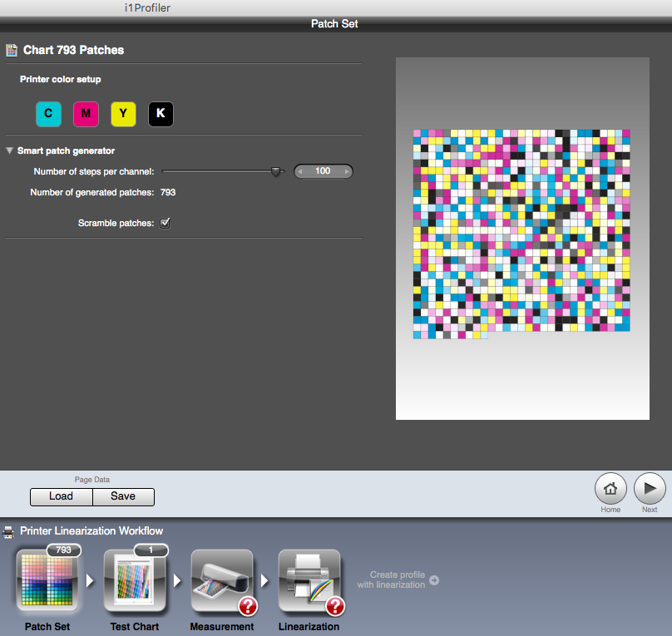Click the Chart 793 Patches heading
This screenshot has height=636, width=672.
click(x=74, y=50)
